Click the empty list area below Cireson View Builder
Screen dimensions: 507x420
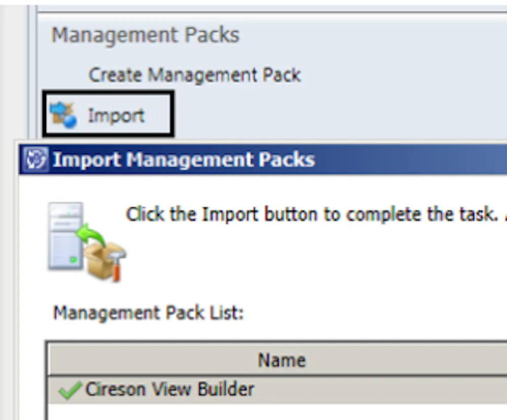pyautogui.click(x=277, y=411)
